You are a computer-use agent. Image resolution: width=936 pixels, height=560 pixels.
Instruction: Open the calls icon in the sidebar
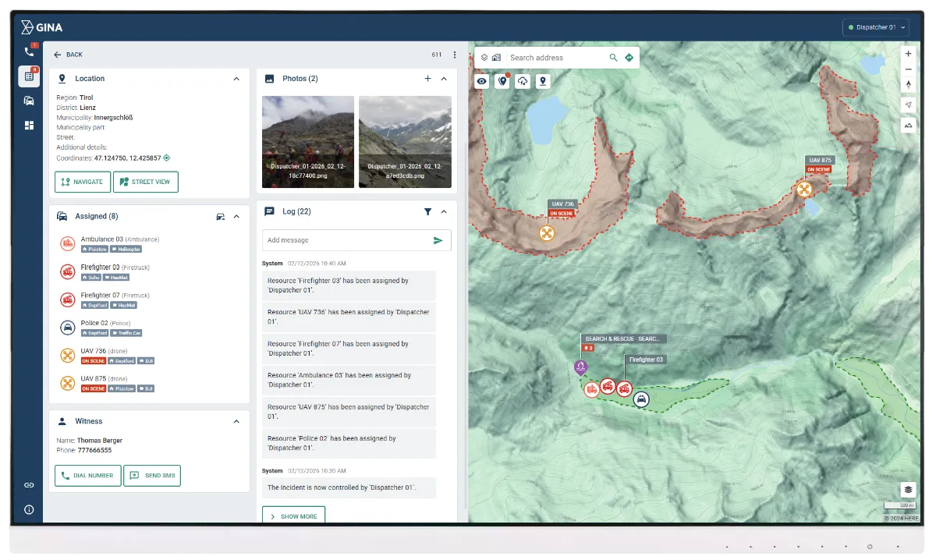click(x=29, y=52)
